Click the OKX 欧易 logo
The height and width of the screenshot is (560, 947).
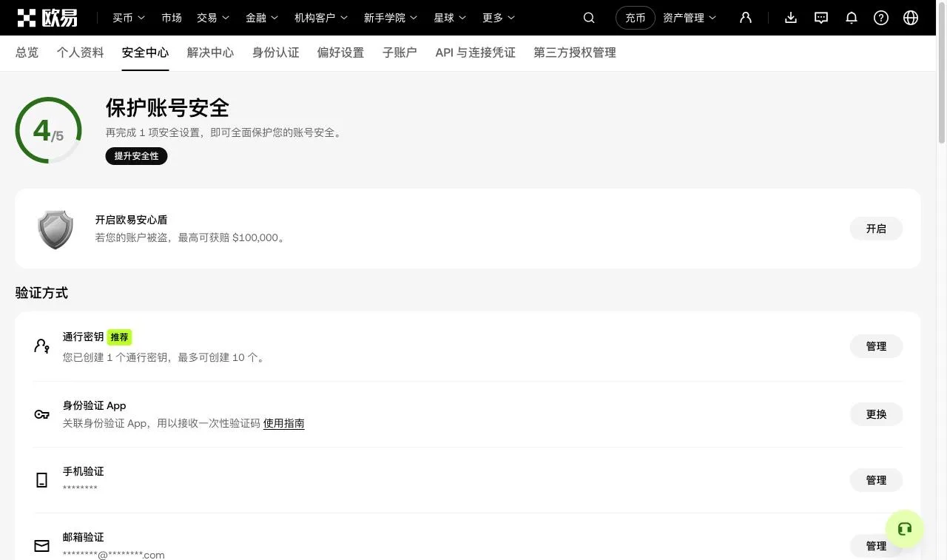point(47,18)
